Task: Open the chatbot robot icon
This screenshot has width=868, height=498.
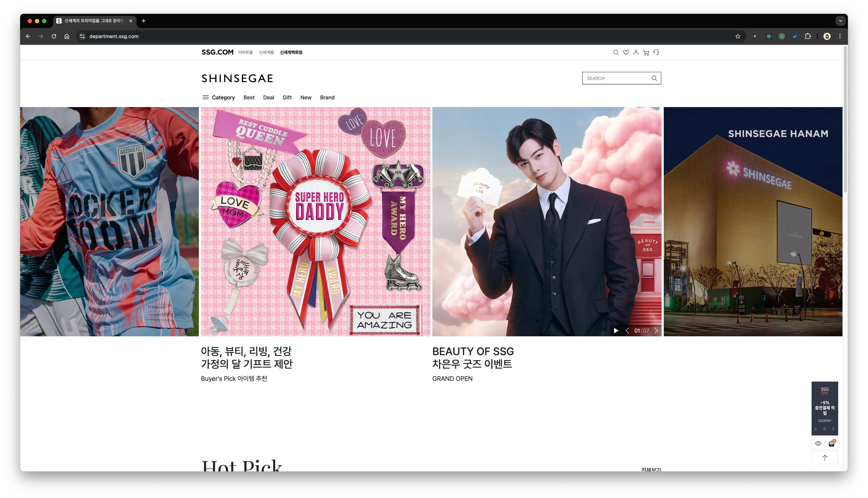Action: point(831,444)
